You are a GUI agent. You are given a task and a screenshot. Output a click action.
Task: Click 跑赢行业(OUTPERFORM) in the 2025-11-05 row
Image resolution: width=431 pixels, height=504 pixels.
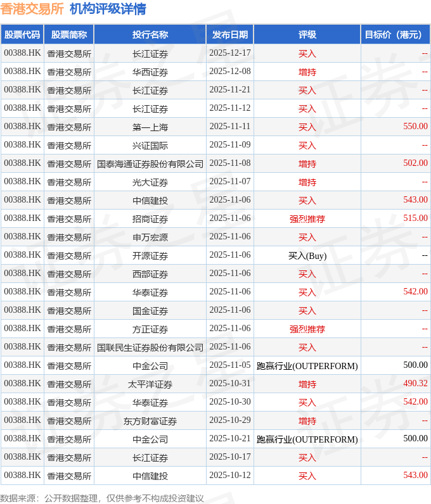[307, 366]
